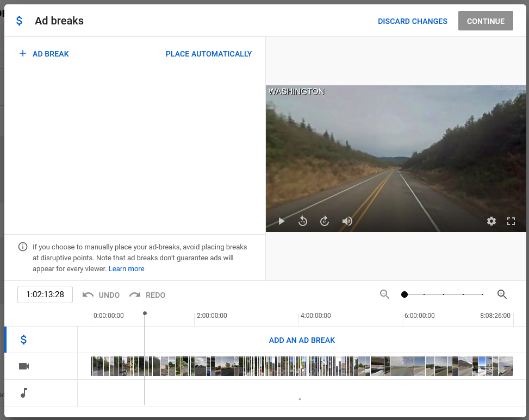Click the Washington road video frame

pyautogui.click(x=396, y=159)
